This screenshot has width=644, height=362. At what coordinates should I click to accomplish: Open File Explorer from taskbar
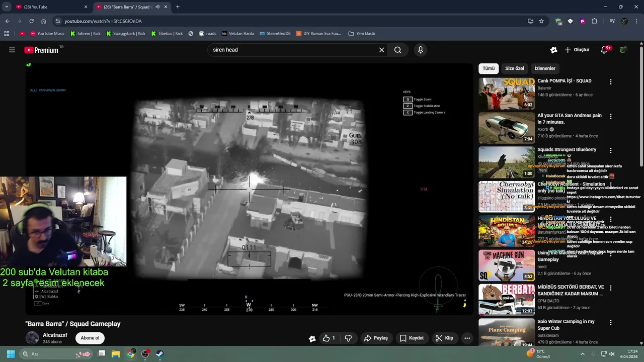click(x=116, y=354)
